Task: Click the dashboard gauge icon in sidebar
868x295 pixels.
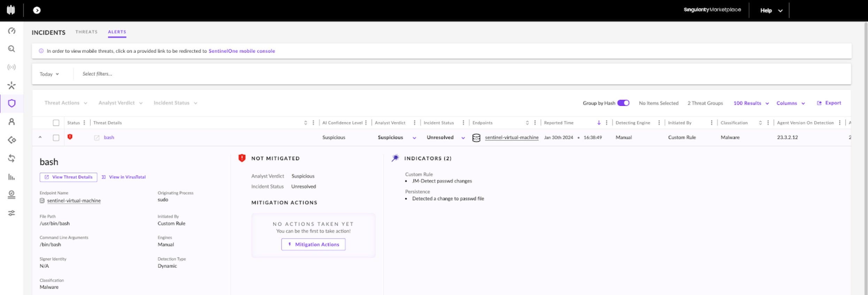Action: tap(11, 31)
